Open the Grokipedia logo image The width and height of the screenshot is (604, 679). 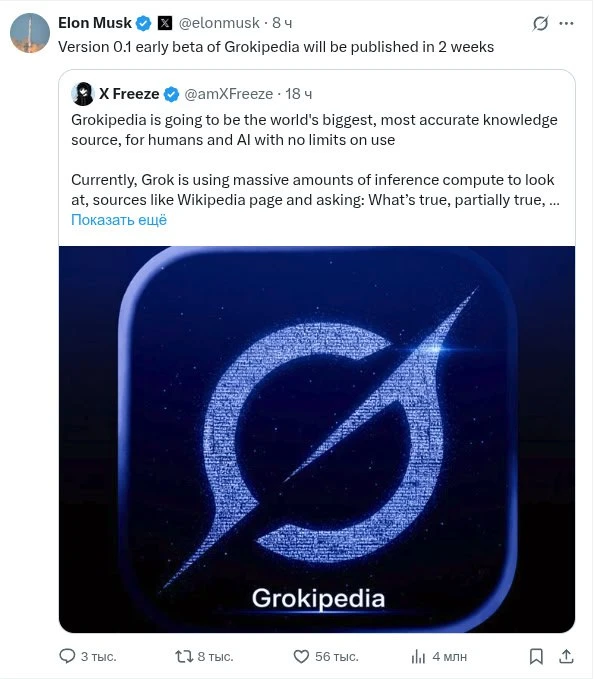point(317,438)
